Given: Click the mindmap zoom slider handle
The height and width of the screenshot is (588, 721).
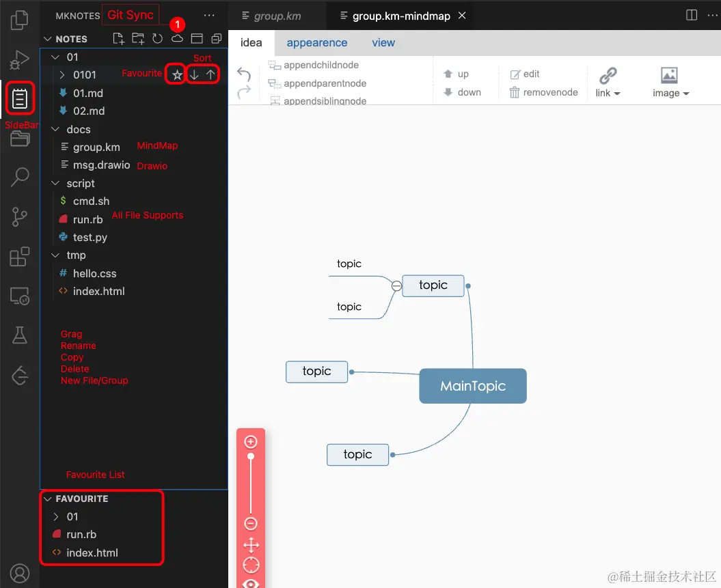Looking at the screenshot, I should (251, 456).
